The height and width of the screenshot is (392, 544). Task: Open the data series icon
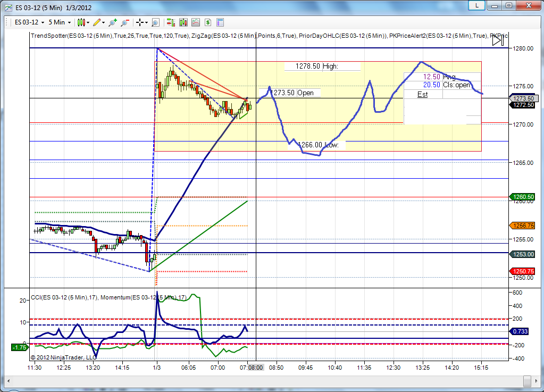(x=183, y=22)
